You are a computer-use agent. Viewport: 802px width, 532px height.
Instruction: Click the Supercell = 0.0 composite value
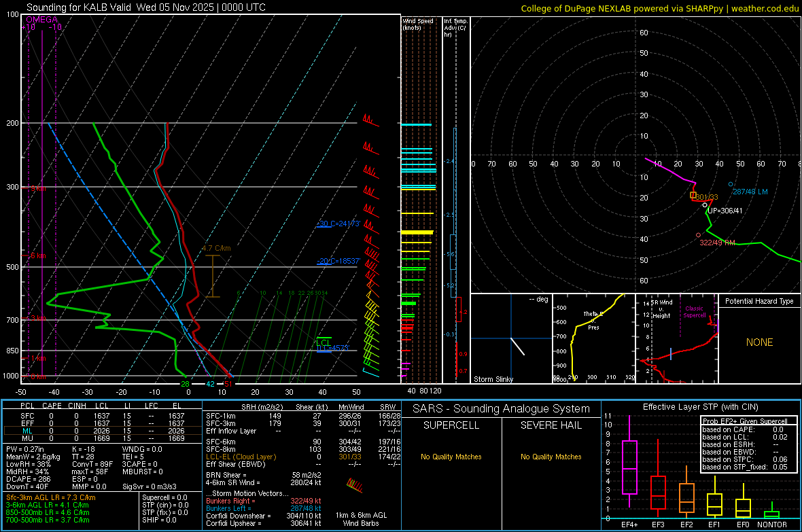(164, 497)
